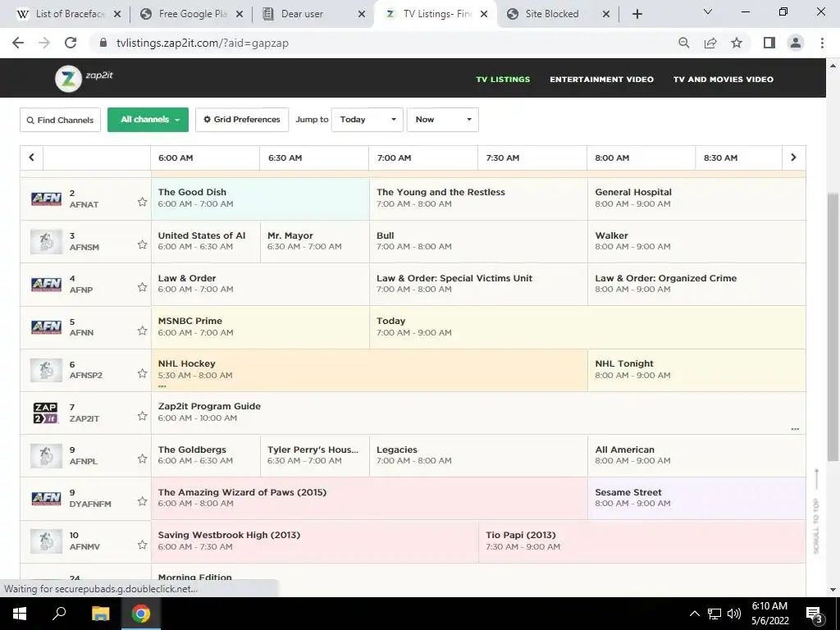Click the Find Channels button
Viewport: 840px width, 630px height.
pyautogui.click(x=60, y=120)
